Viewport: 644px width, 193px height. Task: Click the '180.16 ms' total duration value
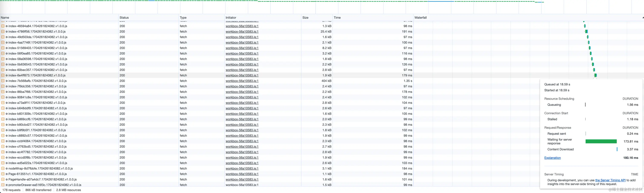point(631,158)
